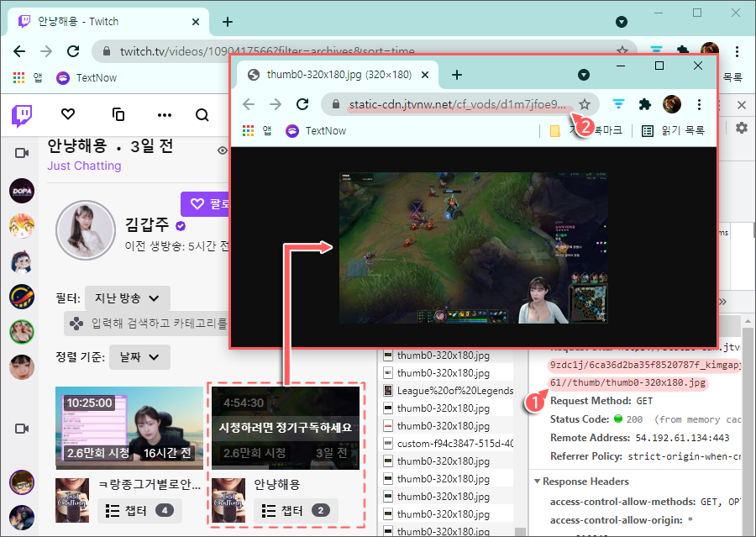
Task: Close the 안냥해용 Twitch tab
Action: [x=195, y=22]
